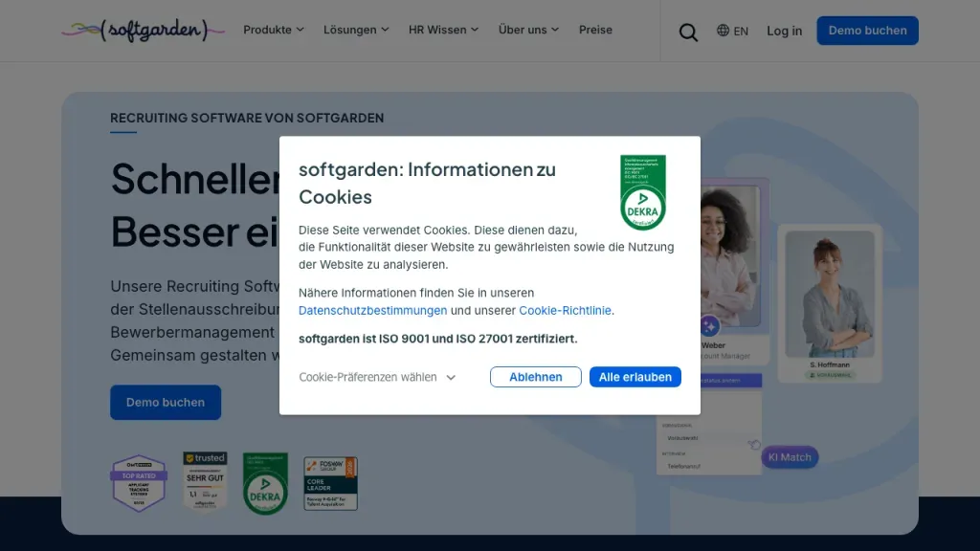Accept cookies with Alle erlauben

(635, 377)
